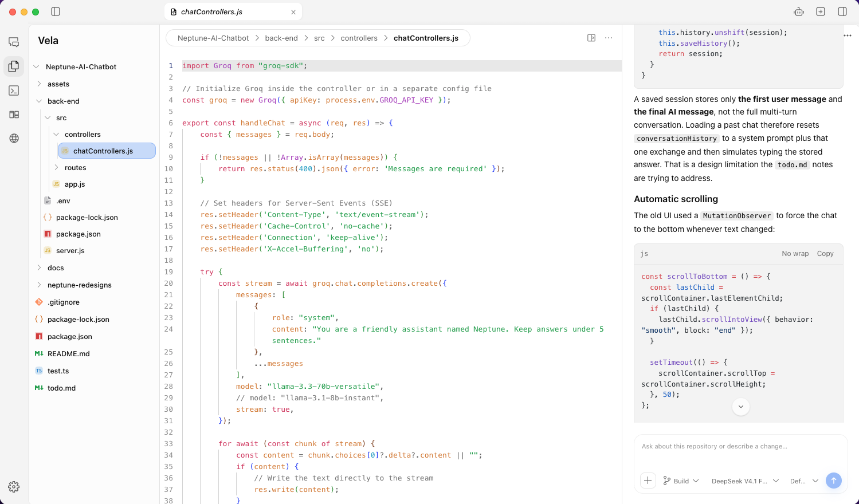Click the plus attach button in chat input
Image resolution: width=859 pixels, height=504 pixels.
pyautogui.click(x=648, y=481)
